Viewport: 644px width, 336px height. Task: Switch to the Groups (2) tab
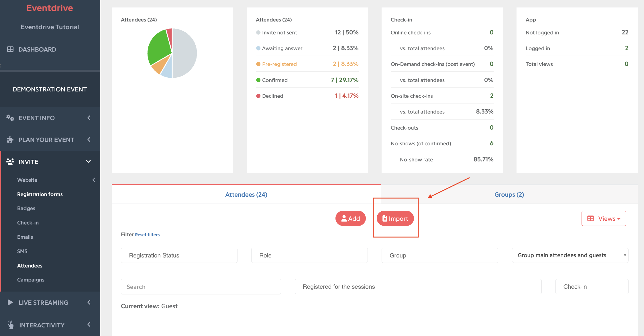click(509, 194)
